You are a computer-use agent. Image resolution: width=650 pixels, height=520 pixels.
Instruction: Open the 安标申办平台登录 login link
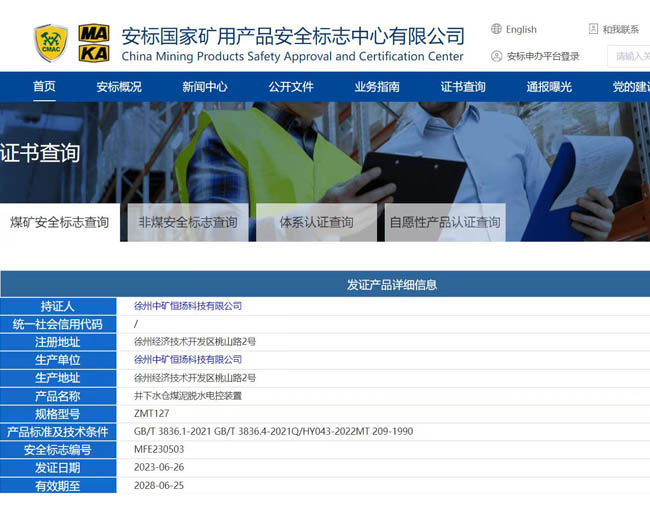543,56
